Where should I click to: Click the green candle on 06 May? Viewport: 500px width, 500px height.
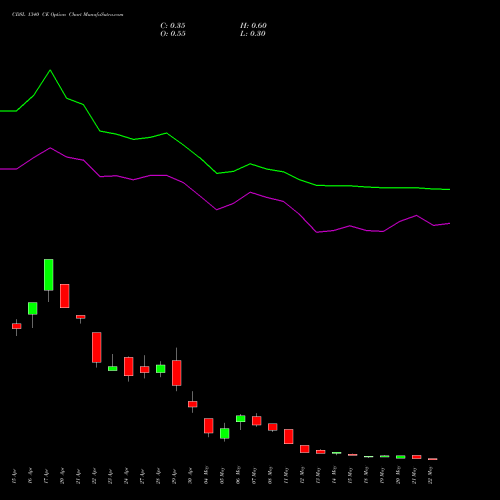[x=241, y=419]
